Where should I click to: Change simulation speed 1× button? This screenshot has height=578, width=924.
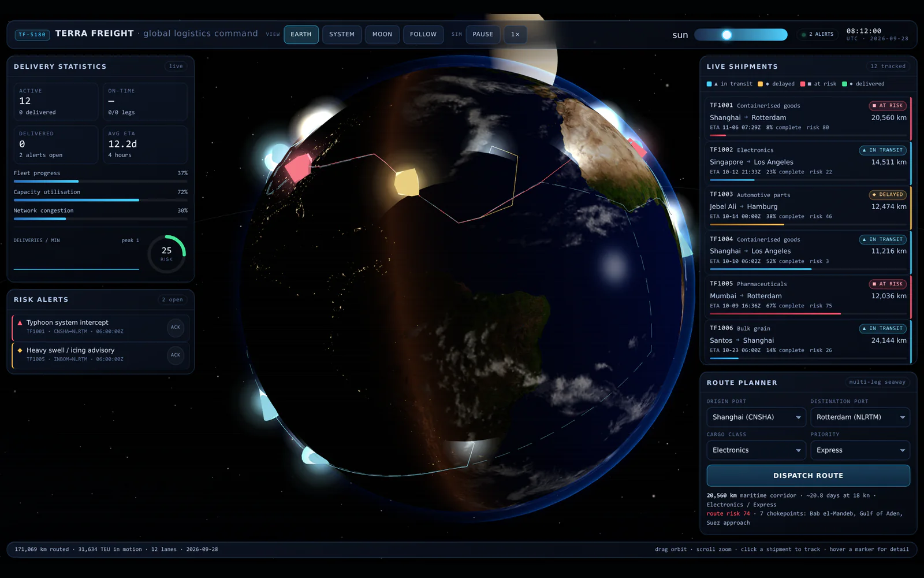coord(515,34)
